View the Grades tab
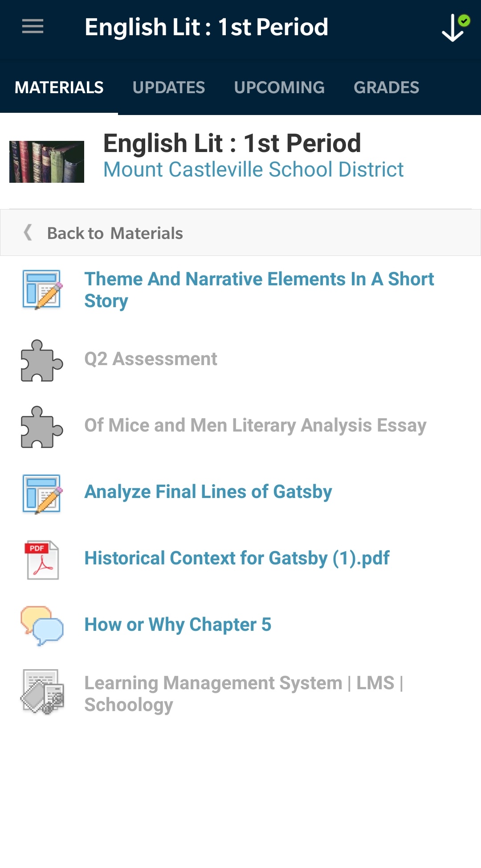The width and height of the screenshot is (481, 868). coord(386,87)
